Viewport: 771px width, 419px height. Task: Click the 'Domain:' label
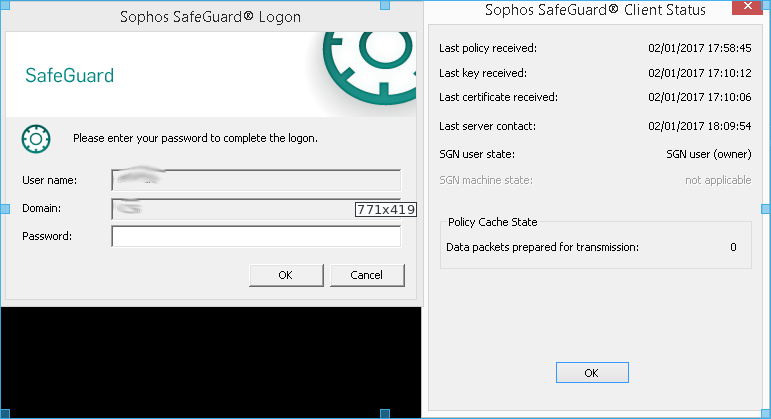click(x=41, y=209)
